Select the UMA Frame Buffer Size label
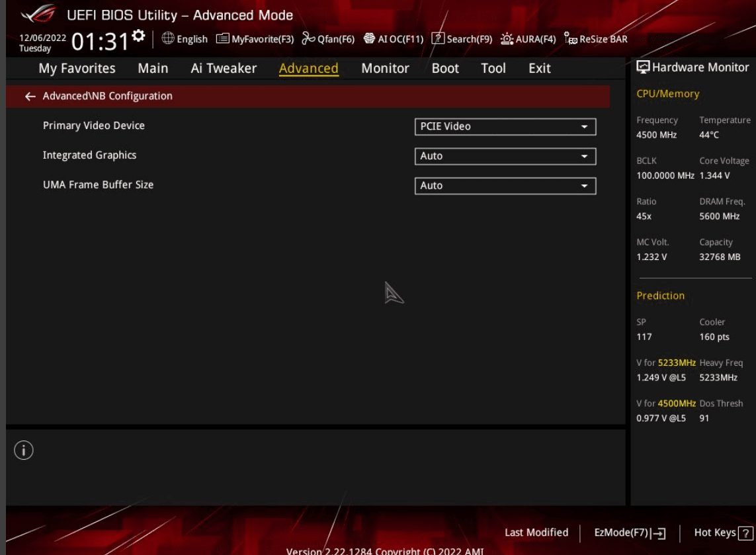This screenshot has height=555, width=756. 99,185
